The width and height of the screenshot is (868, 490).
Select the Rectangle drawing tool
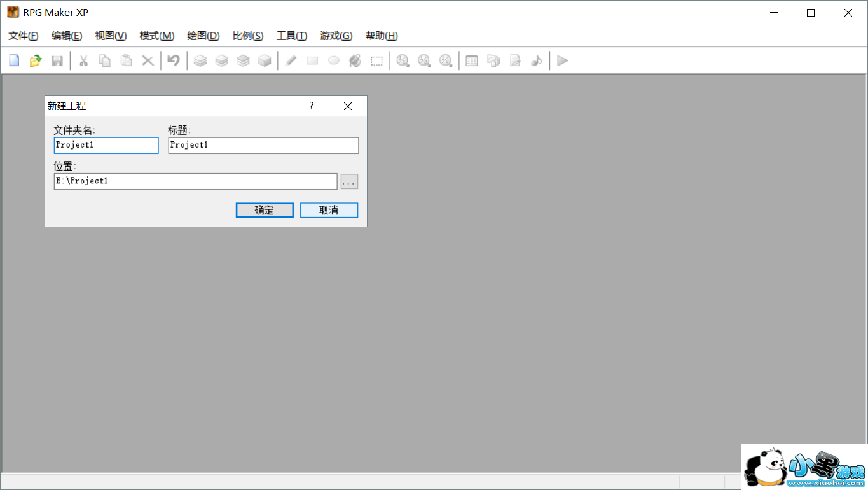tap(312, 60)
